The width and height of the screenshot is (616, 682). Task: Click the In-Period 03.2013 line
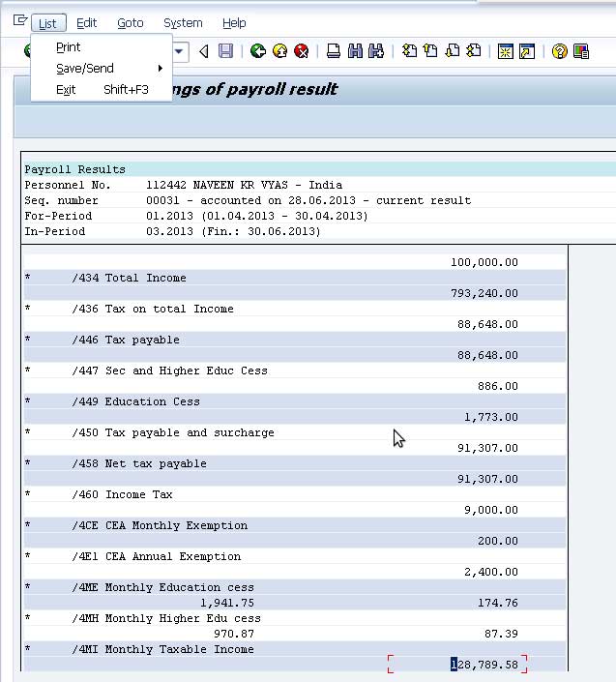click(172, 231)
